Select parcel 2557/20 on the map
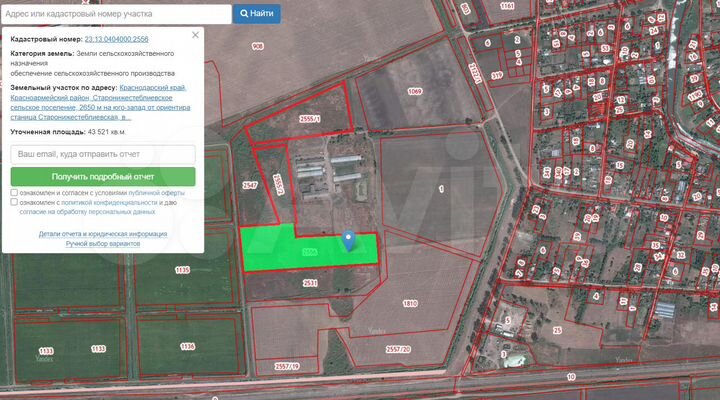 pyautogui.click(x=398, y=349)
